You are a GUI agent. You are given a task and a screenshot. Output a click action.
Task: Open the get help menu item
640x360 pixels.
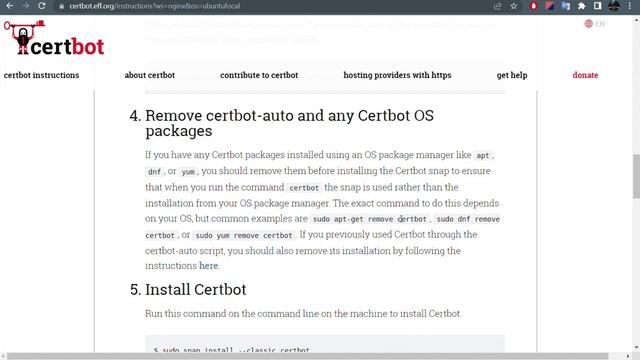(x=512, y=75)
